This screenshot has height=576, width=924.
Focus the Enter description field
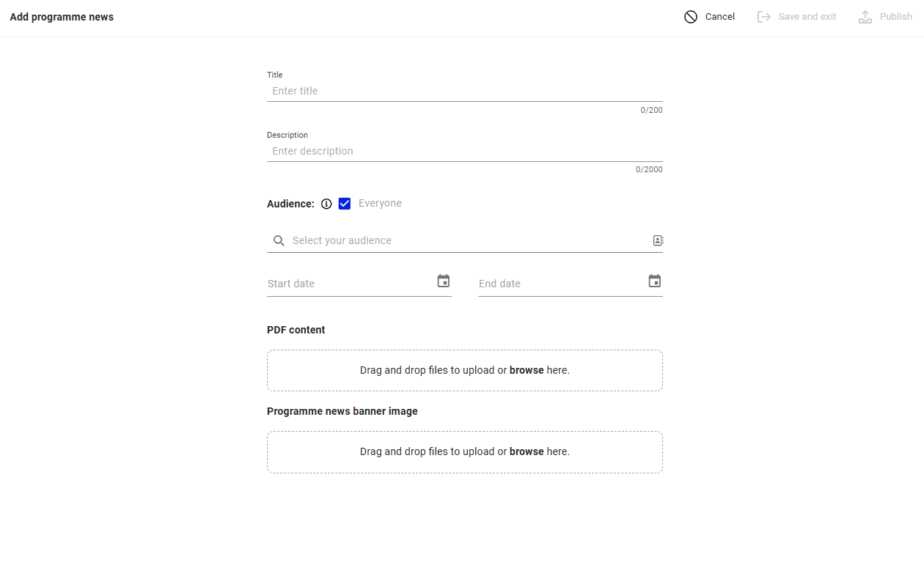pos(465,151)
